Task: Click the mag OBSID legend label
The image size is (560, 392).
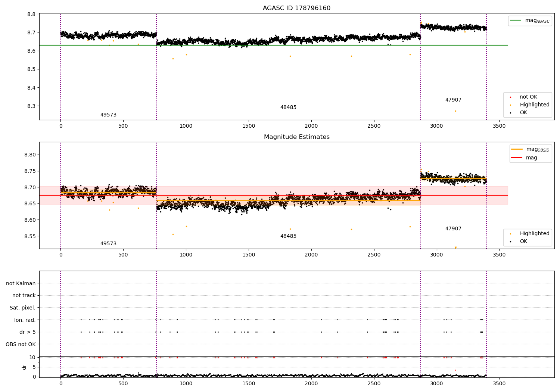Action: (538, 149)
